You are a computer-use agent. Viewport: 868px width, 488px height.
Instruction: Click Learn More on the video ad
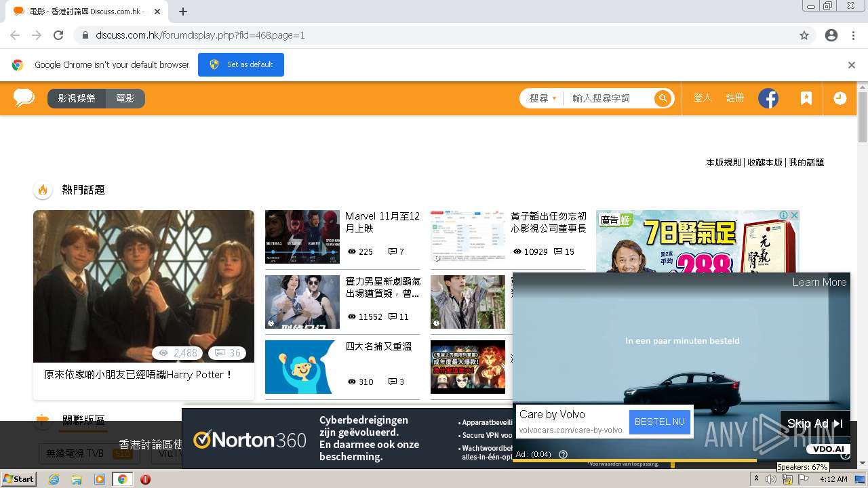click(819, 283)
